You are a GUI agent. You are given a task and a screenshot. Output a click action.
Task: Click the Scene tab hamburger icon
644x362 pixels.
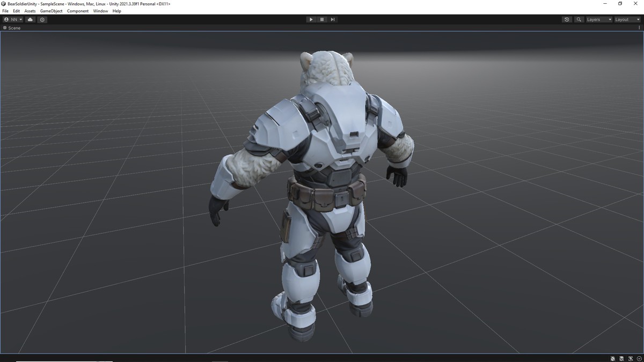(4, 28)
